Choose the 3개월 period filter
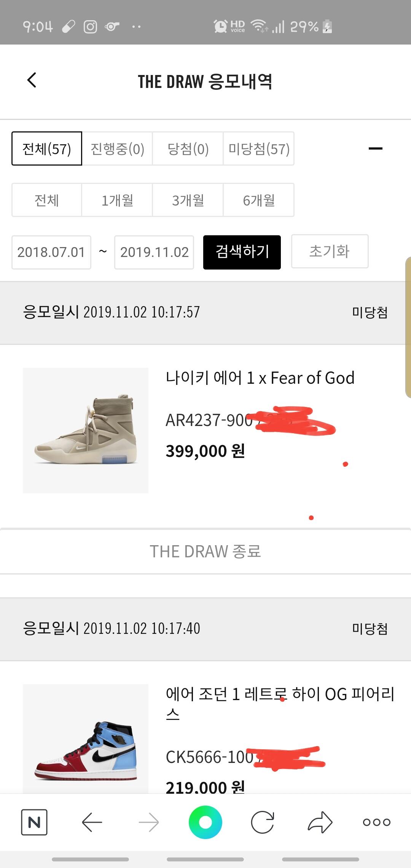The image size is (411, 868). 188,200
